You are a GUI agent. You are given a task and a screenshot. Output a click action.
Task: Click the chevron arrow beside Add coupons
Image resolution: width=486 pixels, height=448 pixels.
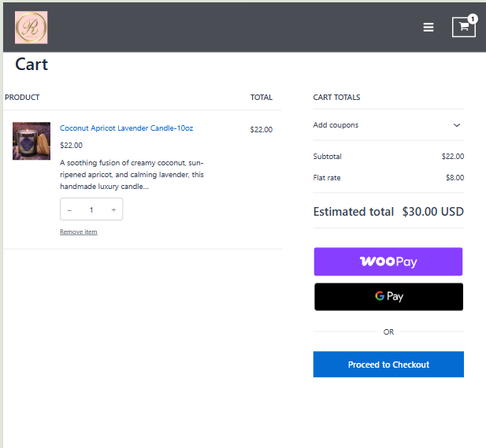(x=457, y=125)
